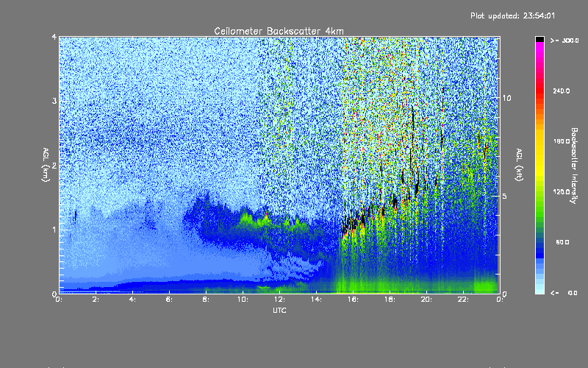Click the "2" tick on km axis

click(54, 166)
